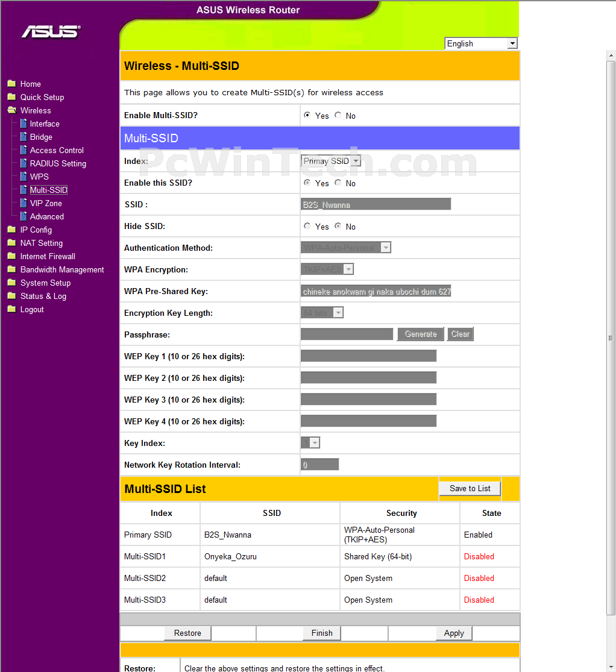Click the WPS page icon

click(x=24, y=177)
